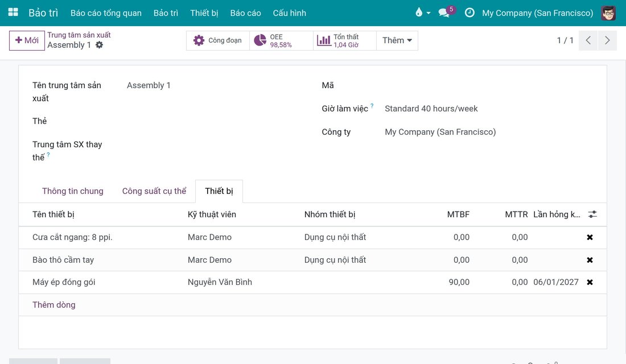Screen dimensions: 626x364
Task: Open the messages chat bubble icon
Action: (x=444, y=13)
